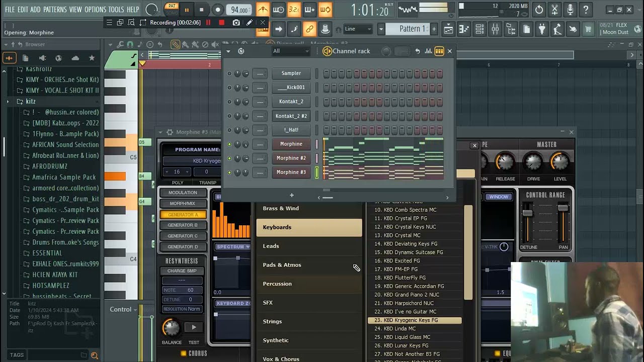This screenshot has height=362, width=644.
Task: Open the Control dropdown below piano roll
Action: (x=123, y=310)
